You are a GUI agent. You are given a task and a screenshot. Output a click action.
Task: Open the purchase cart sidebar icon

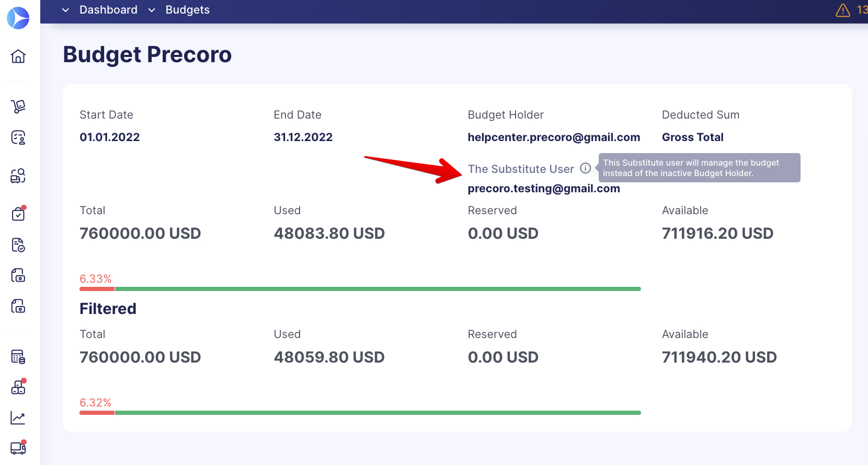coord(18,107)
